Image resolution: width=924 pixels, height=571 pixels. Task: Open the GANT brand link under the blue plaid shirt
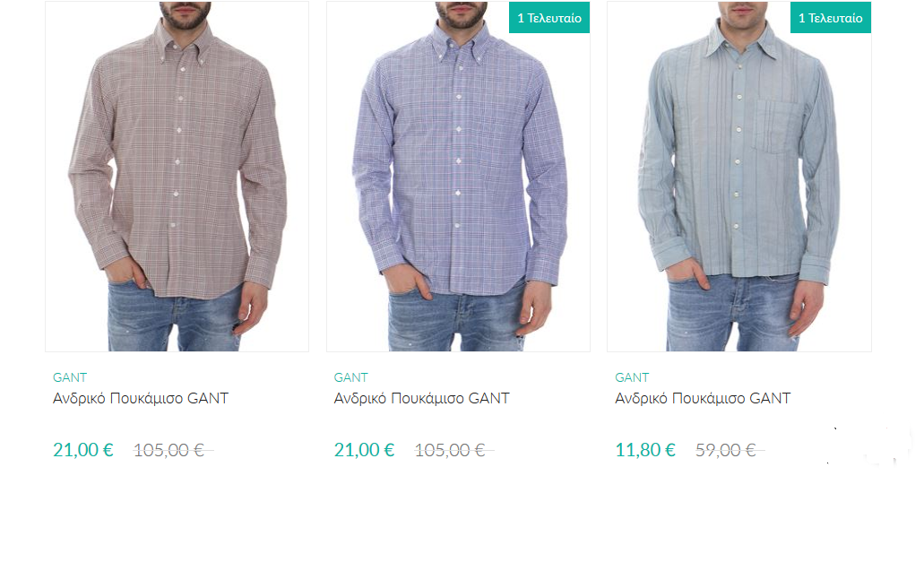click(351, 377)
